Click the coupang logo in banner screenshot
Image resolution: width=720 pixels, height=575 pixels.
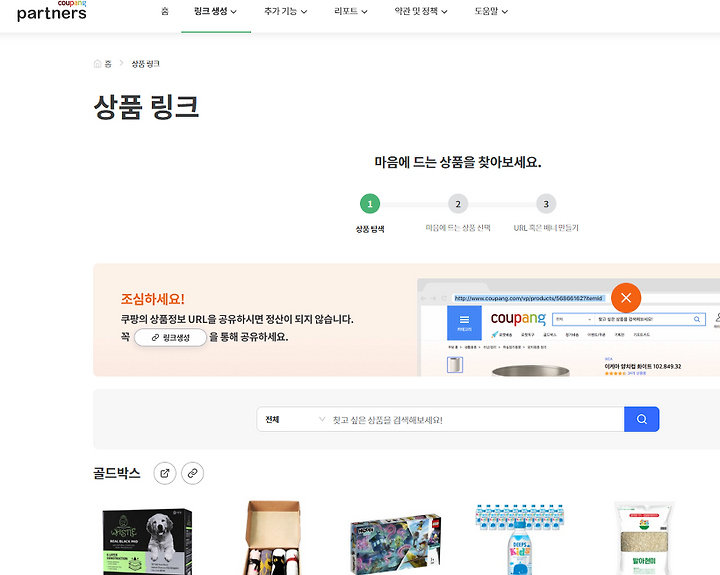coord(518,318)
